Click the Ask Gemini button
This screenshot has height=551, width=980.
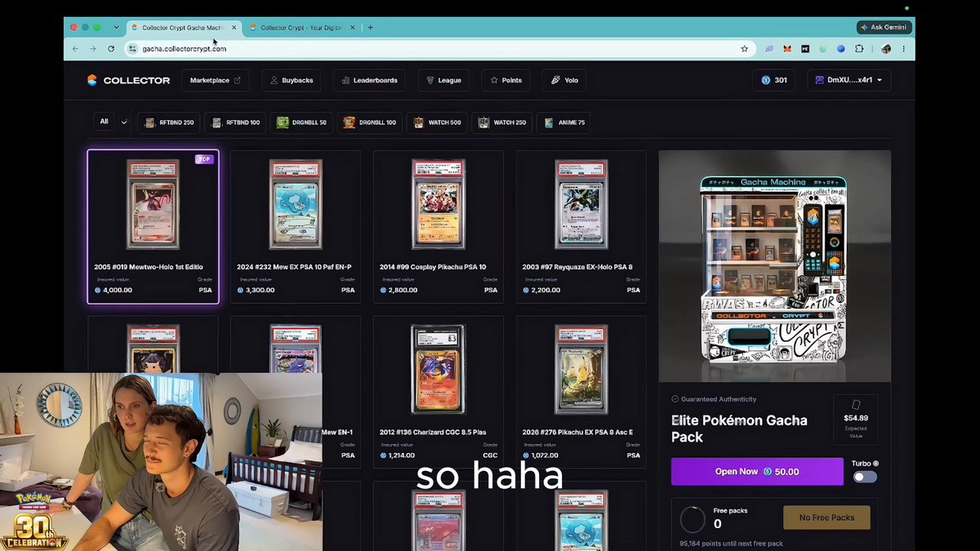[884, 27]
